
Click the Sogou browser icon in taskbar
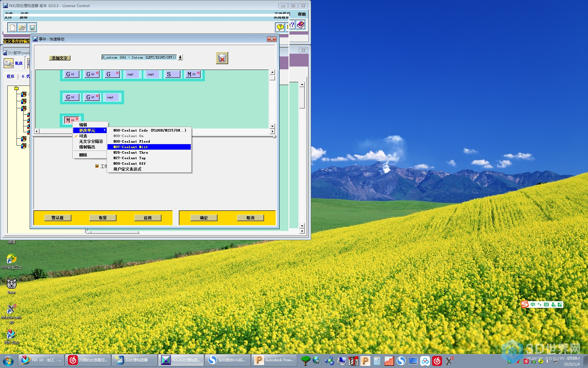click(x=401, y=361)
